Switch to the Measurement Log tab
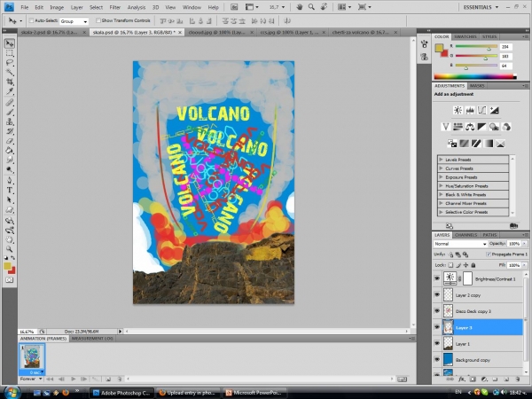The width and height of the screenshot is (532, 399). 92,339
